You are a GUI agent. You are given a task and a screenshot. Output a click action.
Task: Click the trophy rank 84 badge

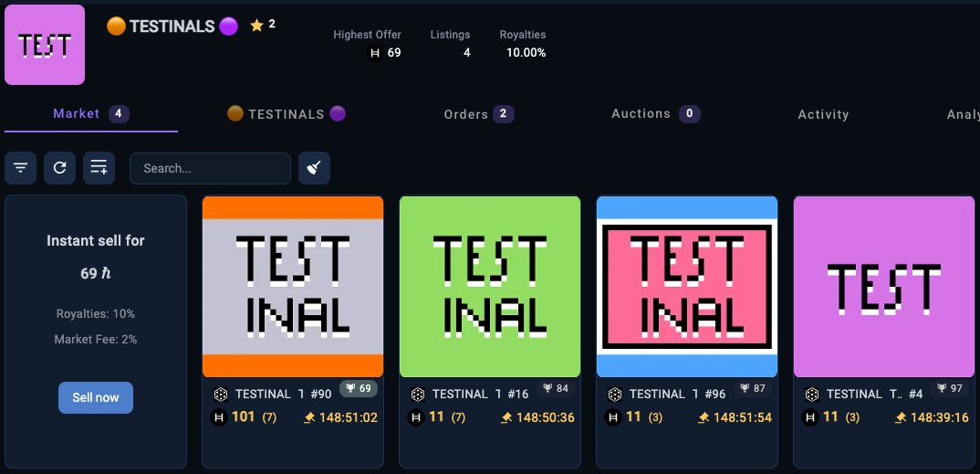point(556,388)
